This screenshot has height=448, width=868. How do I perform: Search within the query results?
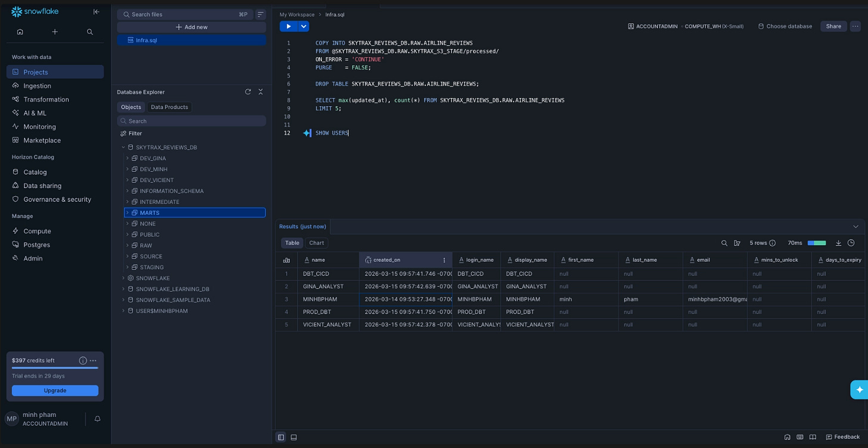click(x=724, y=243)
